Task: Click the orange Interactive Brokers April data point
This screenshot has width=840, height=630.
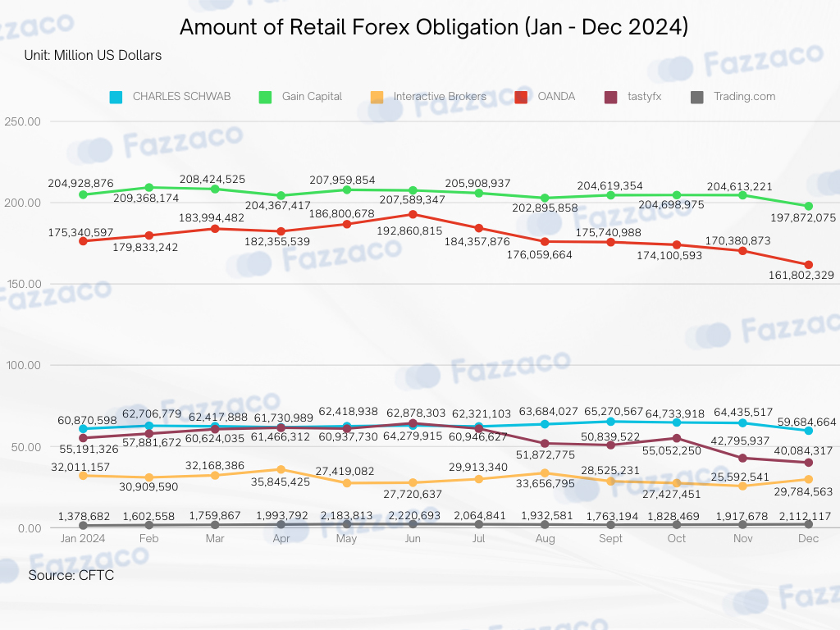Action: point(281,470)
